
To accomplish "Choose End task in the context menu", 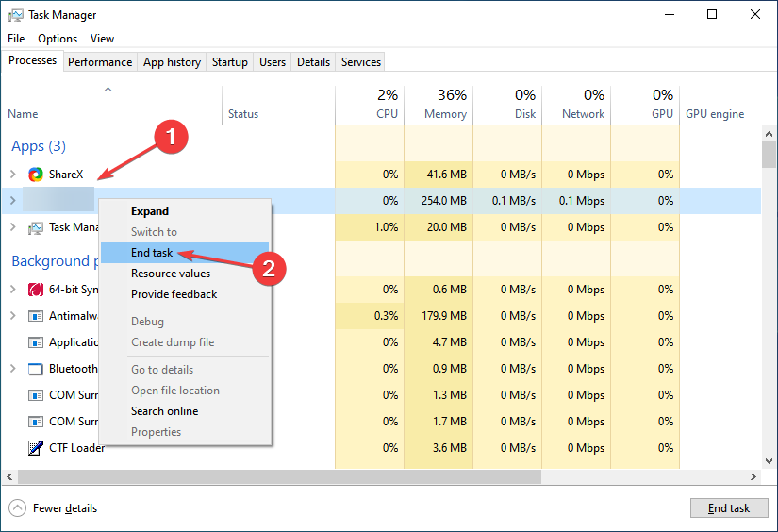I will (185, 253).
